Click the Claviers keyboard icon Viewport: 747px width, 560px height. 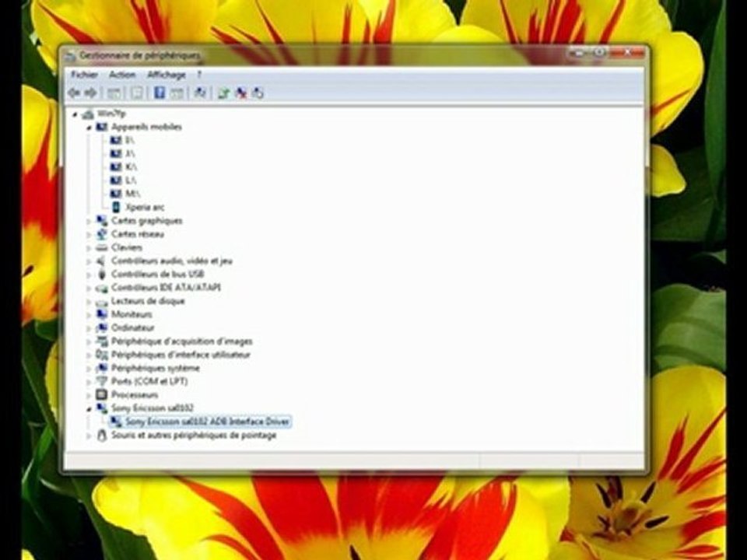(101, 247)
